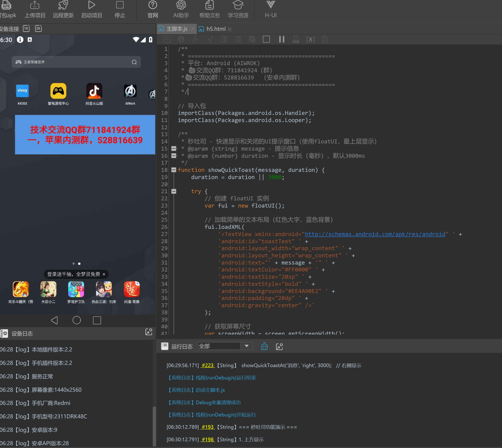Switch to the h5.html tab
This screenshot has width=502, height=448.
click(x=216, y=29)
